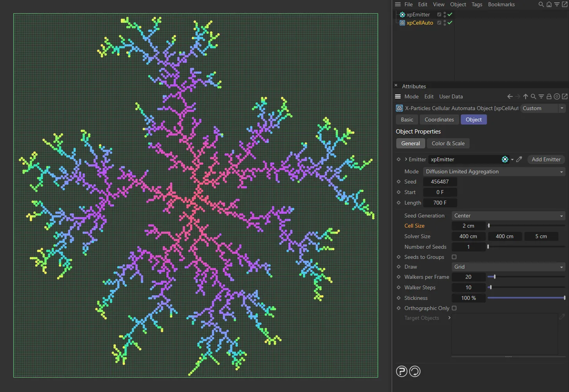This screenshot has height=392, width=569.
Task: Open the search icon in the Attributes toolbar
Action: 533,96
